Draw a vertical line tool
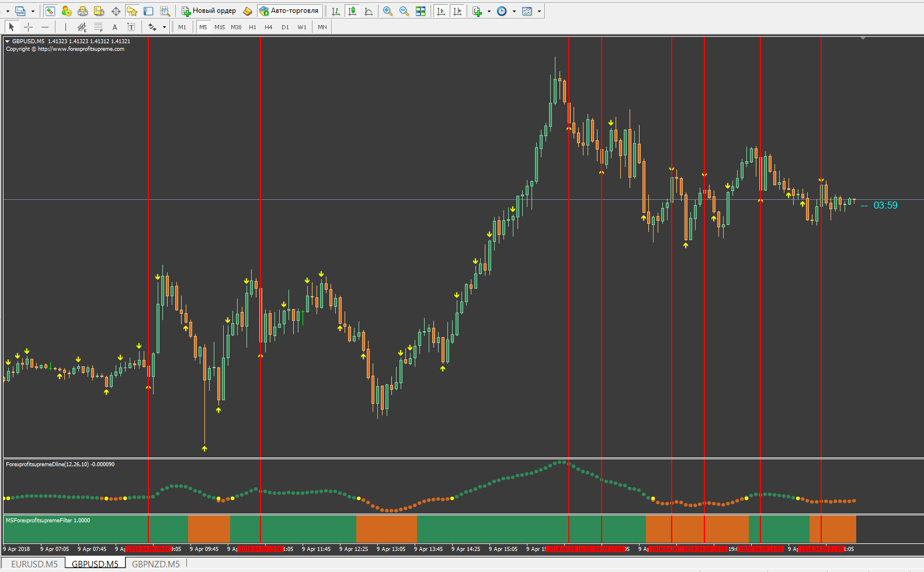924x572 pixels. click(x=65, y=27)
